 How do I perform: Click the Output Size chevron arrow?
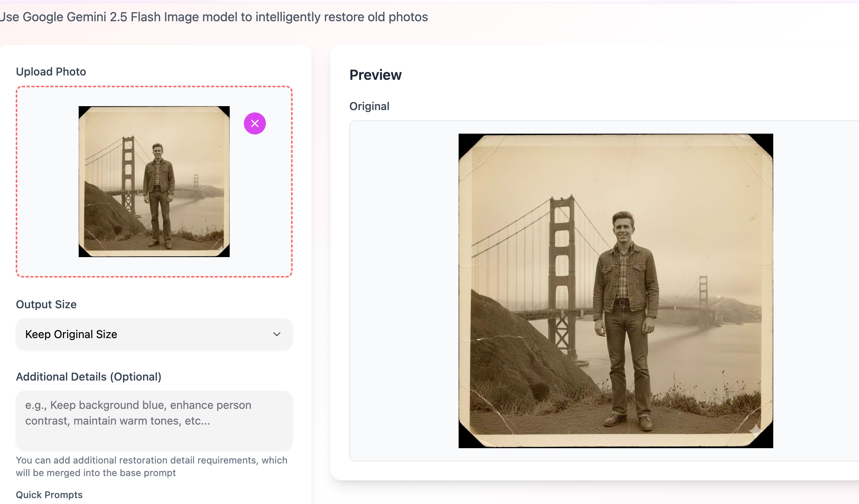coord(277,334)
